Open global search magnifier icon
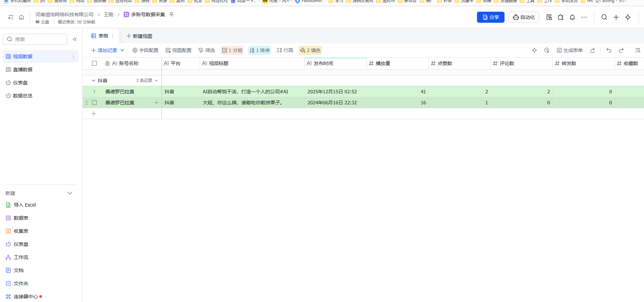This screenshot has height=302, width=644. coord(604,17)
